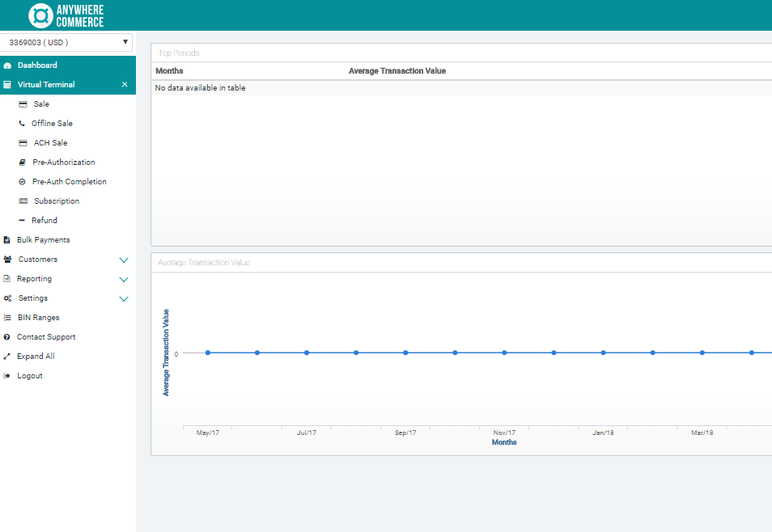Viewport: 772px width, 532px height.
Task: Click the Settings gears icon
Action: 7,298
